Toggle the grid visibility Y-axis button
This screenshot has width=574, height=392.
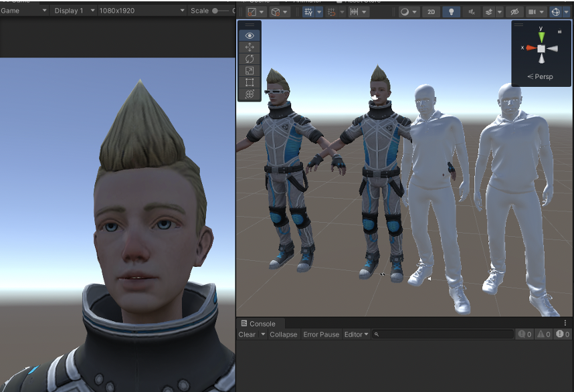pos(308,12)
